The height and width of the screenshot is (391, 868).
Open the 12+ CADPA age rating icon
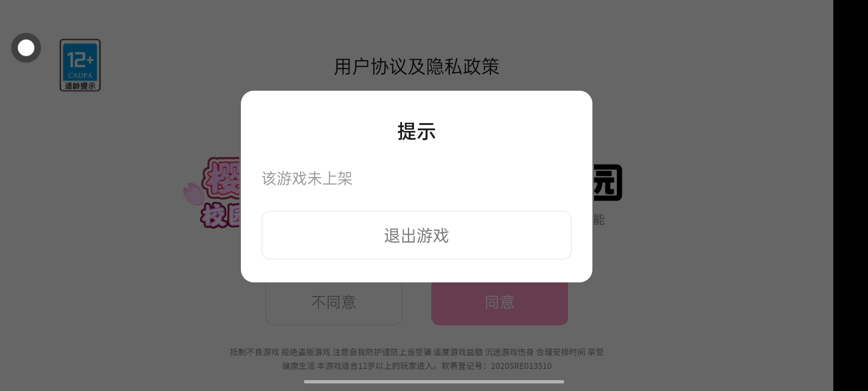[80, 65]
